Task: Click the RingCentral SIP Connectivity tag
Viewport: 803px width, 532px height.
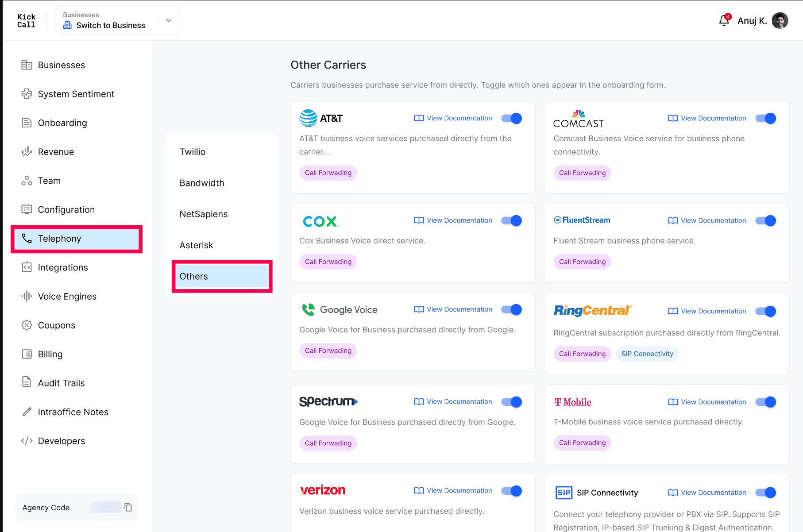Action: pos(647,354)
